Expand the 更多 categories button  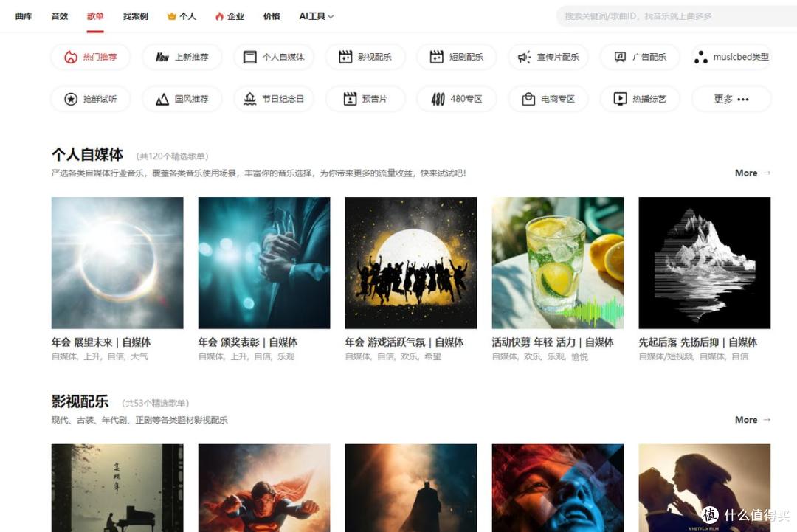pyautogui.click(x=731, y=99)
